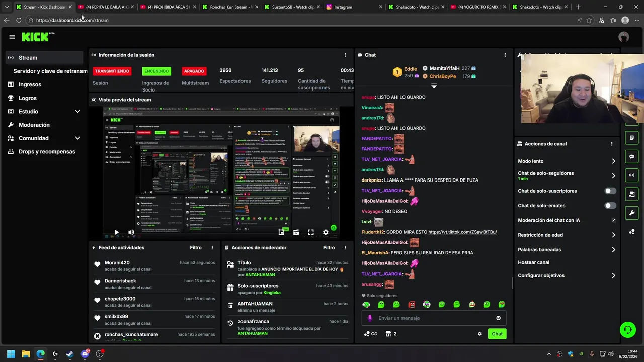Image resolution: width=644 pixels, height=362 pixels.
Task: Click the channel points infinity icon
Action: point(370,334)
